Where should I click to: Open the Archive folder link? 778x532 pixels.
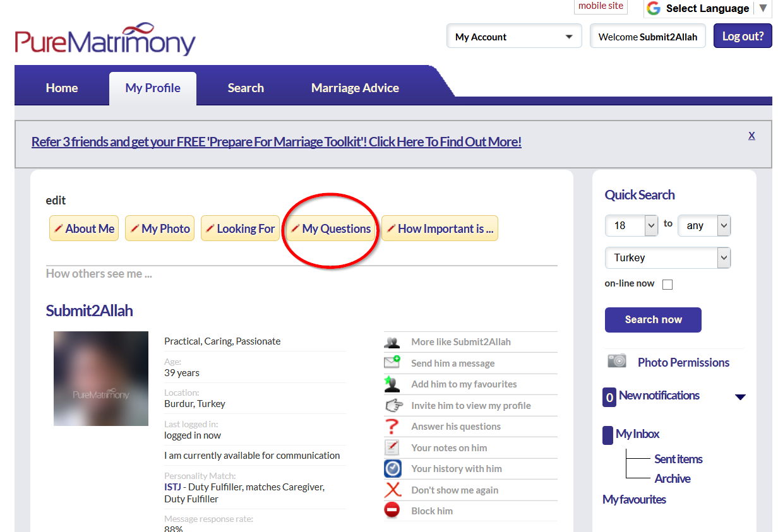[x=673, y=478]
